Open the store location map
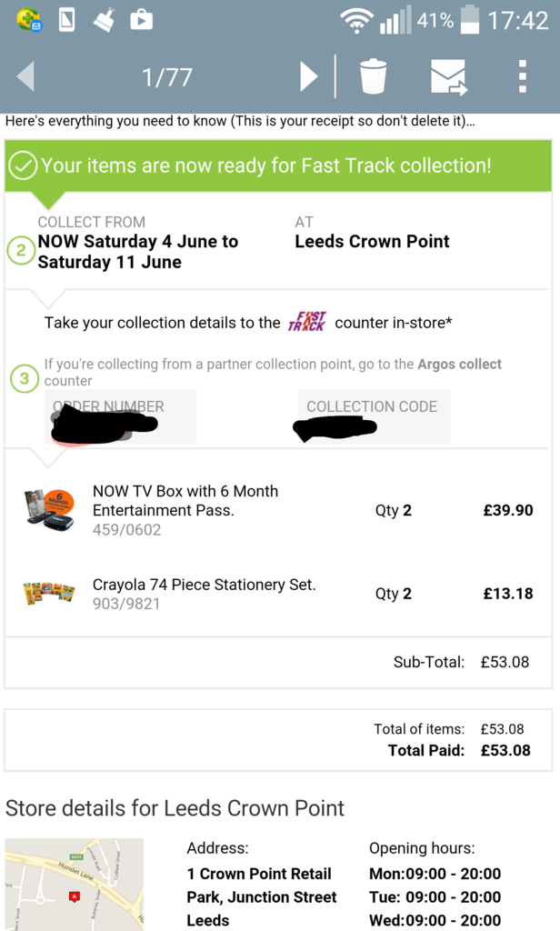560x931 pixels. pyautogui.click(x=75, y=884)
